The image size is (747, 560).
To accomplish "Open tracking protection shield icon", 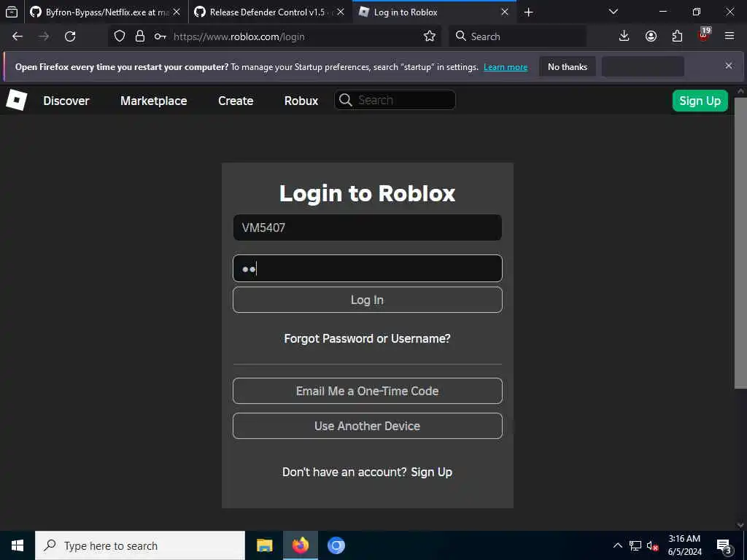I will 120,36.
